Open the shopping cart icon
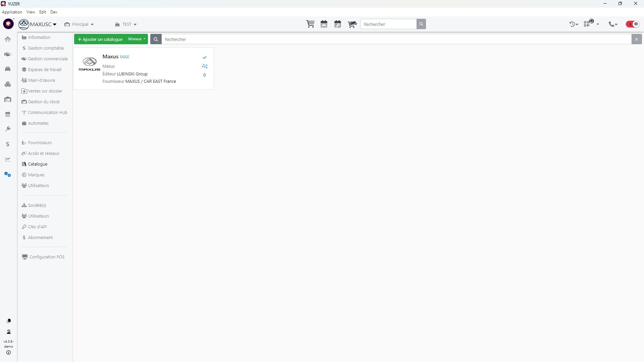 [x=310, y=24]
